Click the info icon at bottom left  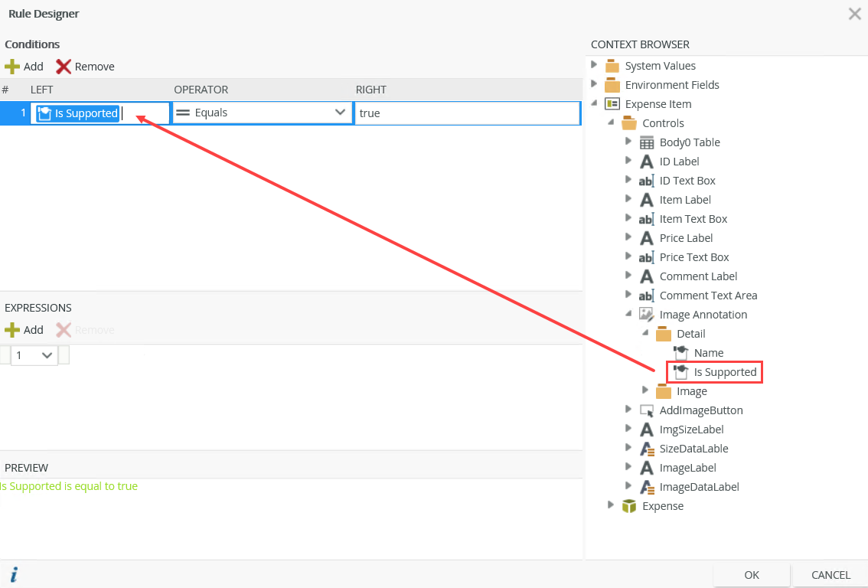(14, 574)
